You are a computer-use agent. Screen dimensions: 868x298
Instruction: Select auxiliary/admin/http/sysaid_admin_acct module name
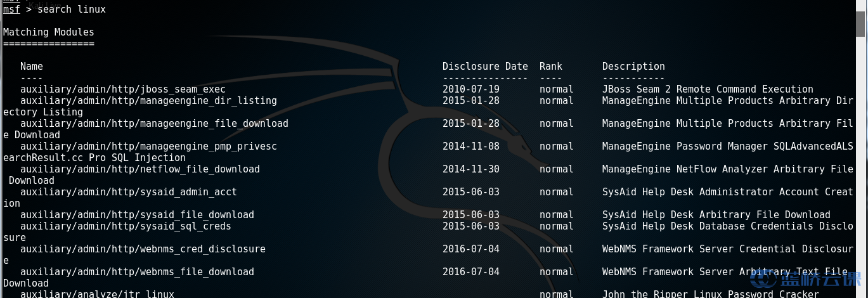coord(129,192)
